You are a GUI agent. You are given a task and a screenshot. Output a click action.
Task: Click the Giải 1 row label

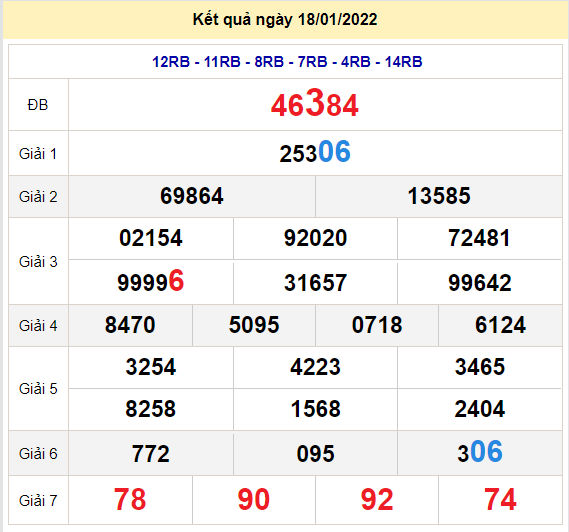click(x=38, y=154)
